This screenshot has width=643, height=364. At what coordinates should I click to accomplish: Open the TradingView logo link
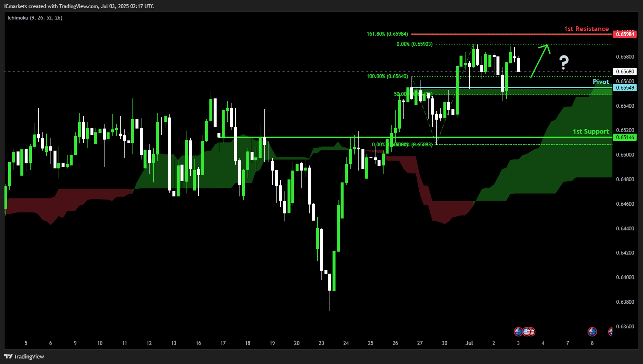(24, 356)
